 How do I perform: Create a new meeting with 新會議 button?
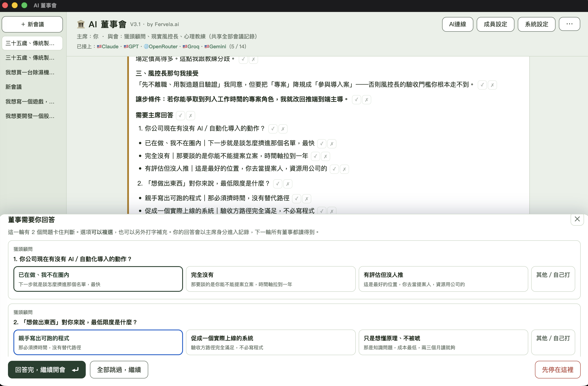tap(32, 24)
